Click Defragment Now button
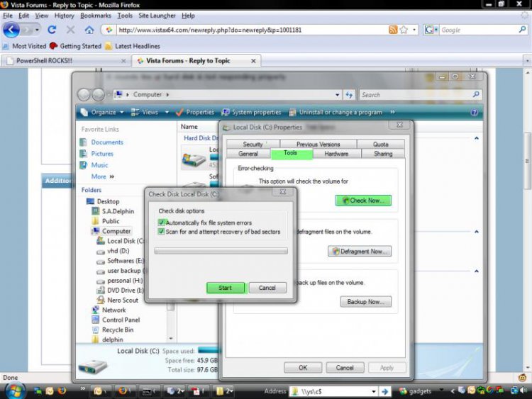Image resolution: width=532 pixels, height=399 pixels. [360, 251]
